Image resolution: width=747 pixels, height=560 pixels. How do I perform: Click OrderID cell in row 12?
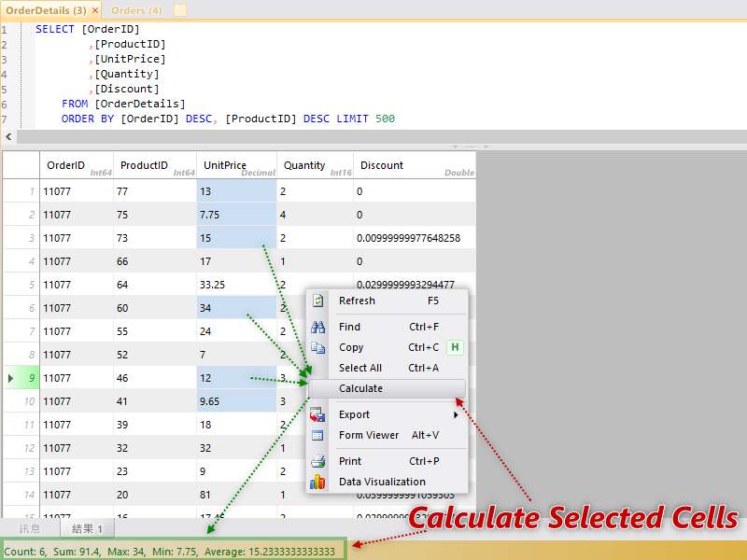pyautogui.click(x=77, y=448)
